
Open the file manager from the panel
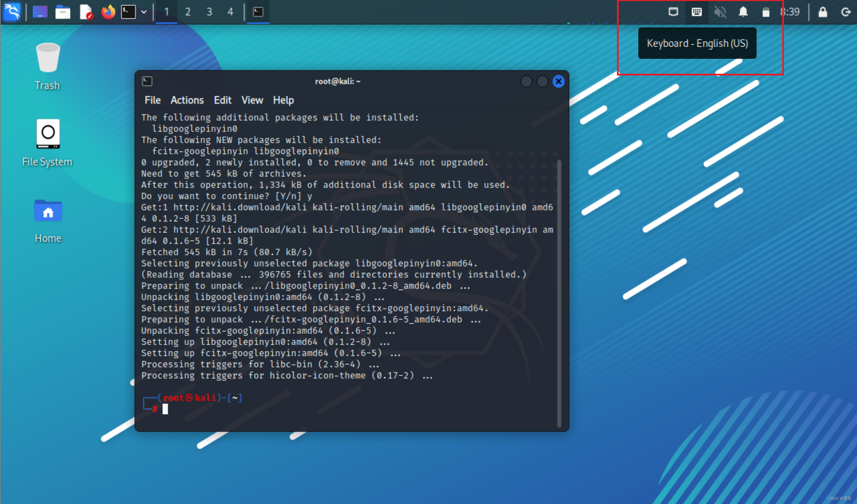click(63, 12)
